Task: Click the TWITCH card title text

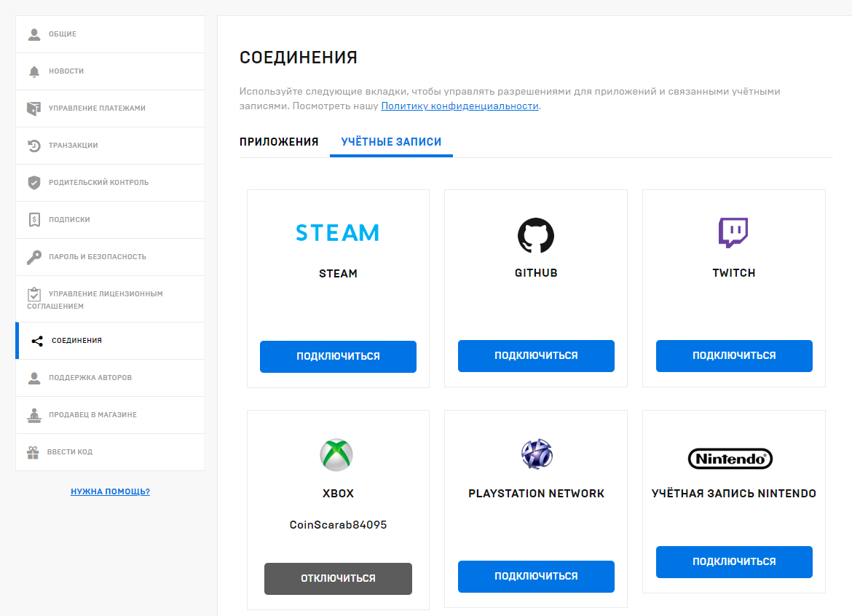Action: (734, 273)
